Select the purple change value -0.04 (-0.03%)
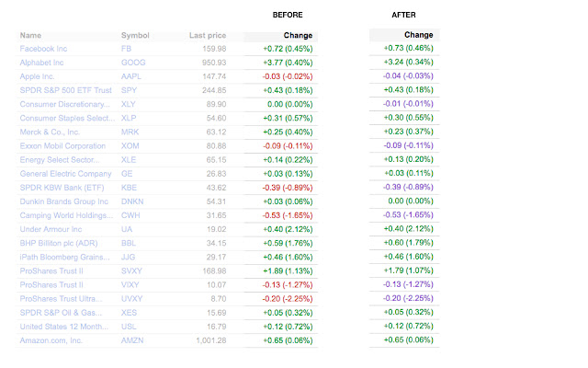 pyautogui.click(x=408, y=75)
